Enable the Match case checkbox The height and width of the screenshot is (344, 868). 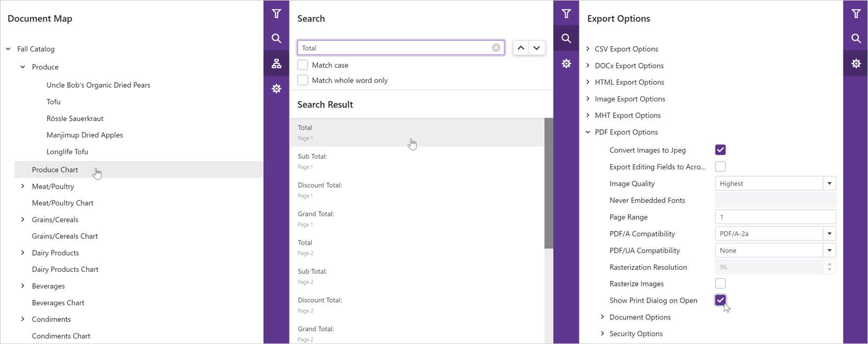pos(303,65)
